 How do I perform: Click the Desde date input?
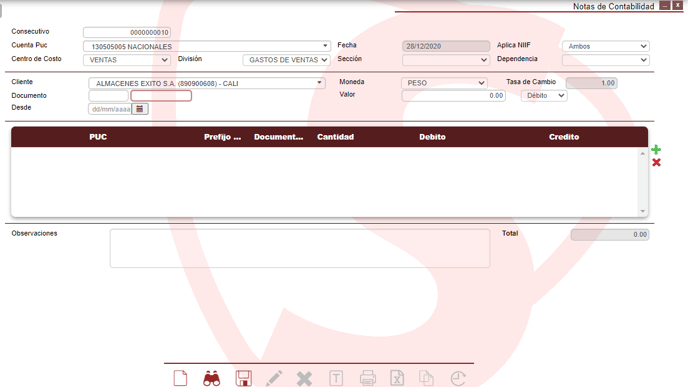click(111, 109)
